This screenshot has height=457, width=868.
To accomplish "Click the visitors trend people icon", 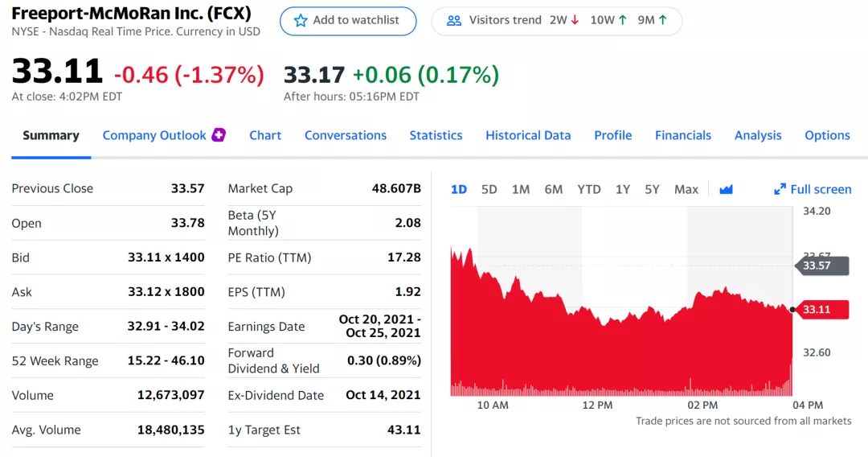I will coord(454,21).
